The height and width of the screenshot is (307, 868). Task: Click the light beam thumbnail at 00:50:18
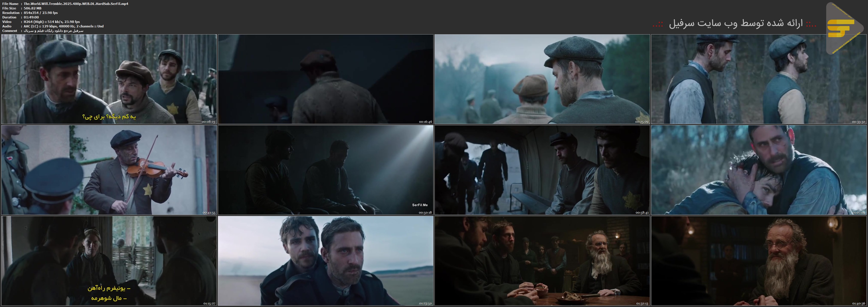point(326,170)
